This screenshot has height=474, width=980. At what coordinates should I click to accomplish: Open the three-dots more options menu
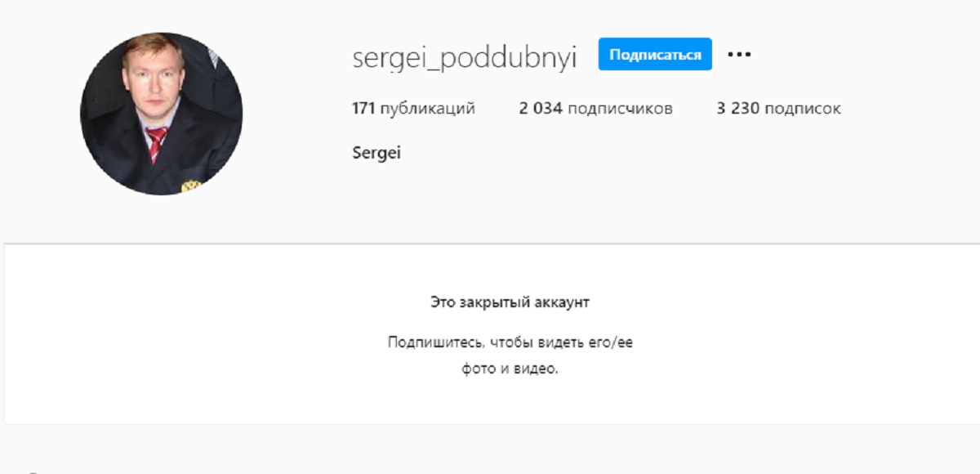pos(739,55)
